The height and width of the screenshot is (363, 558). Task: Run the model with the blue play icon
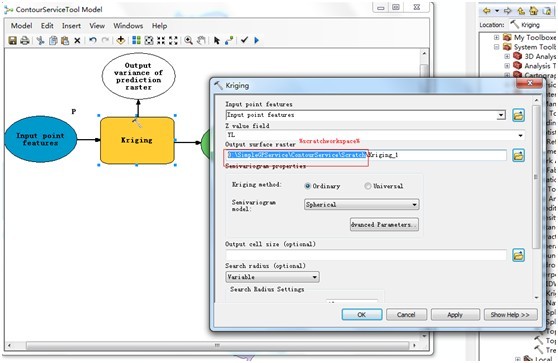(257, 40)
